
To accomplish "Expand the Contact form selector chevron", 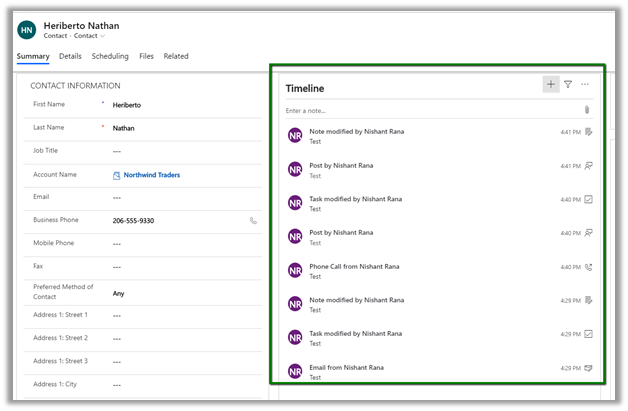I will click(102, 36).
